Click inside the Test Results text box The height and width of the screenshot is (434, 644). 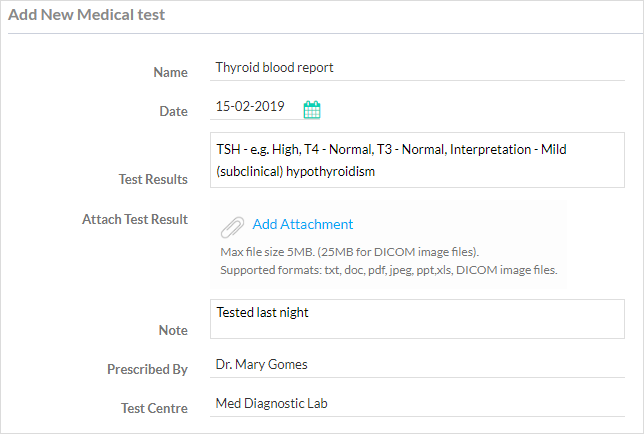(417, 160)
